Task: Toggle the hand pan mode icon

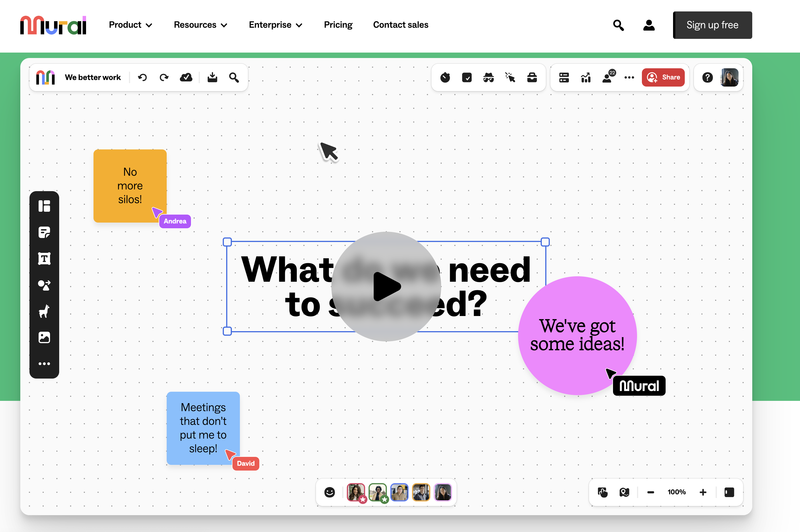Action: [603, 492]
